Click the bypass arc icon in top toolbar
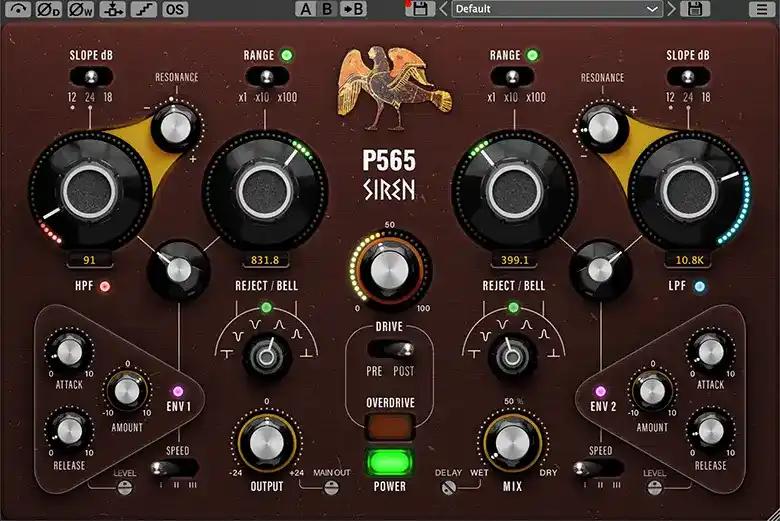Screen dimensions: 780x521 [18, 9]
